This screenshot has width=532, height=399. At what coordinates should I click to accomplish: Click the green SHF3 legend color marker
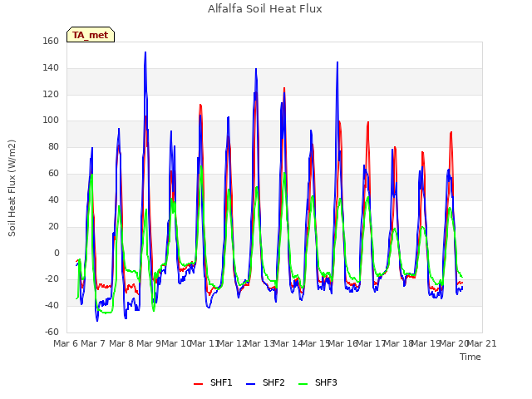pos(303,384)
